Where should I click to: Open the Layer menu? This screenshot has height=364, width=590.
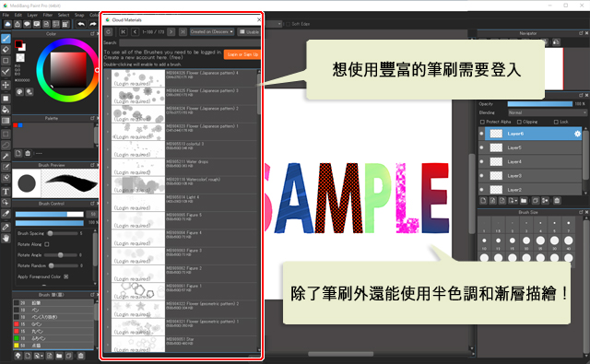tap(32, 15)
